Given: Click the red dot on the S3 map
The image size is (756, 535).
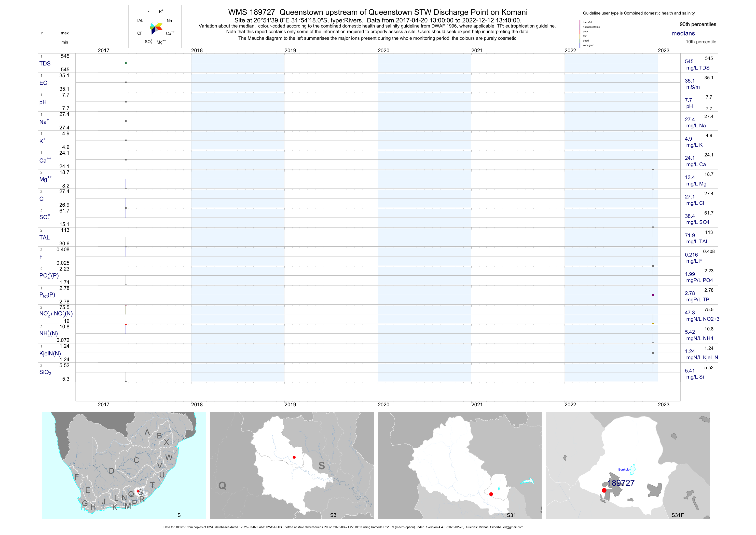Looking at the screenshot, I should pos(294,457).
